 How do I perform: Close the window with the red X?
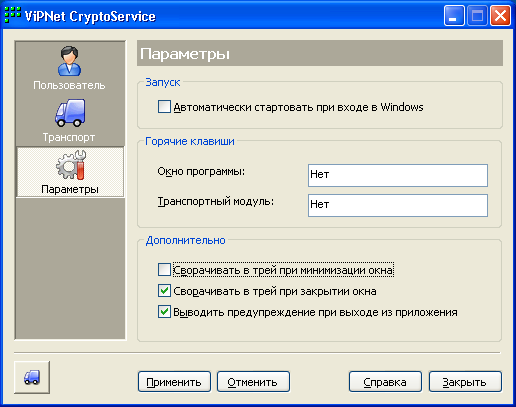500,16
